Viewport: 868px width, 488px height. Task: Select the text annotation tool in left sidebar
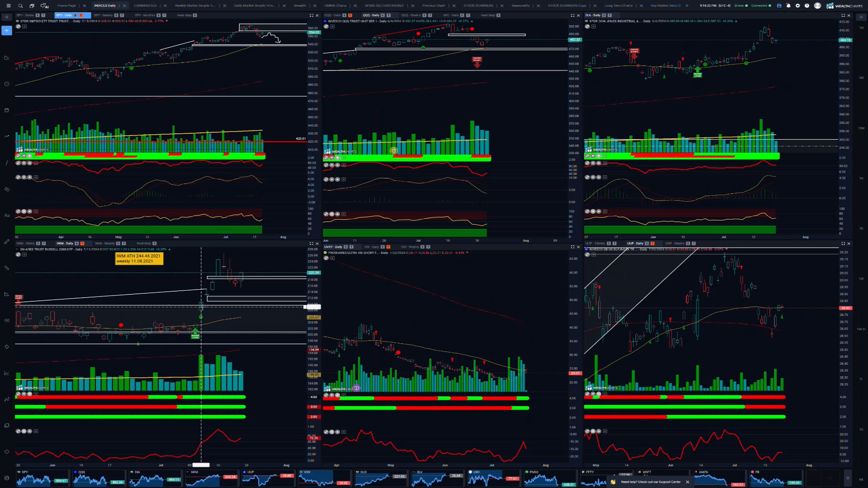point(7,216)
